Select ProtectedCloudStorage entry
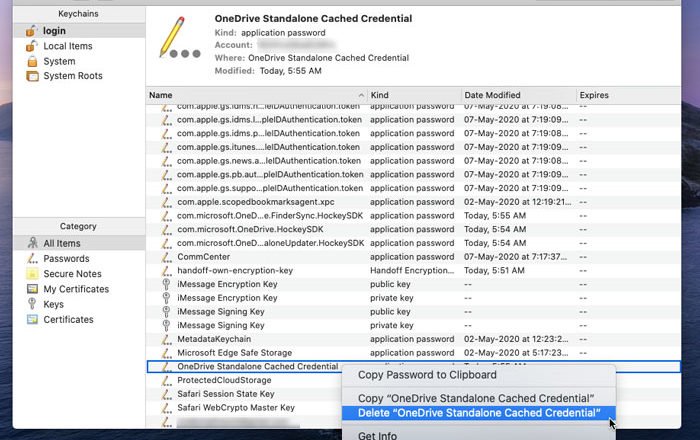The width and height of the screenshot is (700, 440). [224, 380]
